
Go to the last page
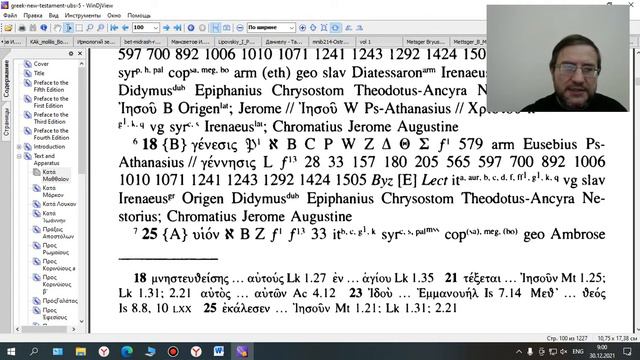click(177, 28)
